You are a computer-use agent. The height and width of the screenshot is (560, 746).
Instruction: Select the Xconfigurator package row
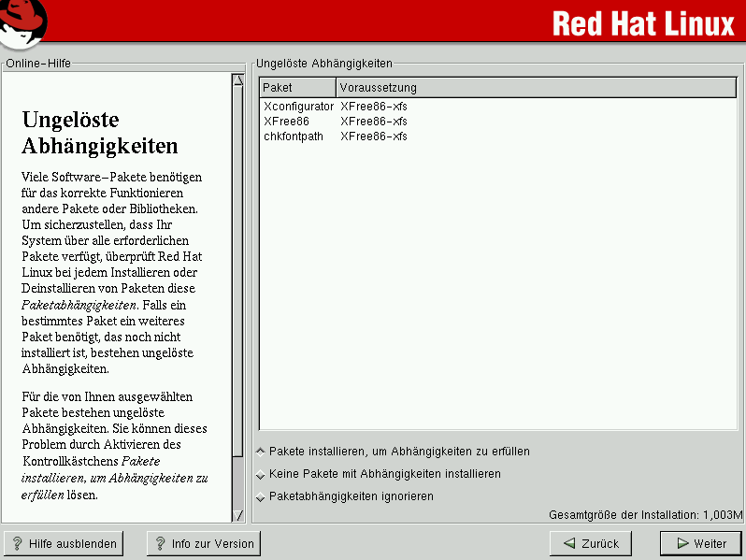298,107
